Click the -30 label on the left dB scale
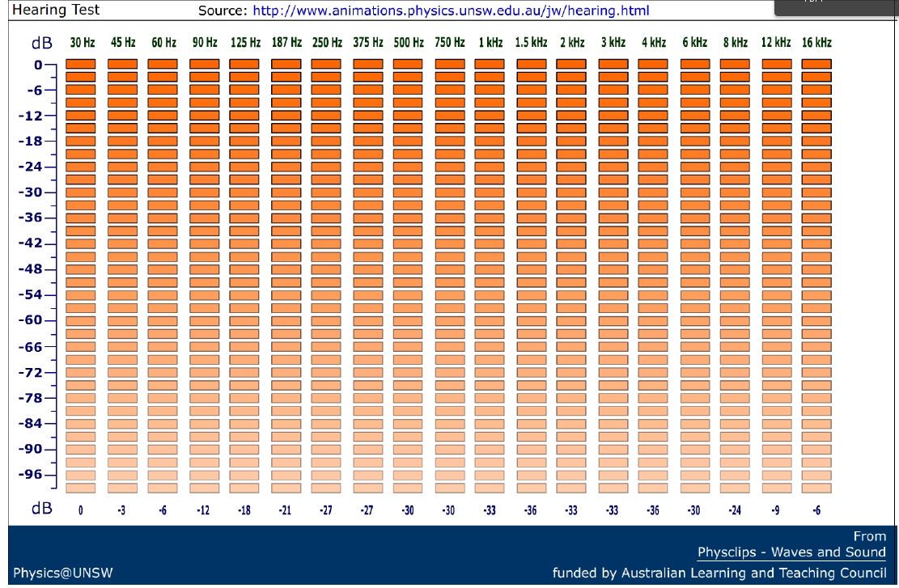The height and width of the screenshot is (588, 899). [x=28, y=192]
